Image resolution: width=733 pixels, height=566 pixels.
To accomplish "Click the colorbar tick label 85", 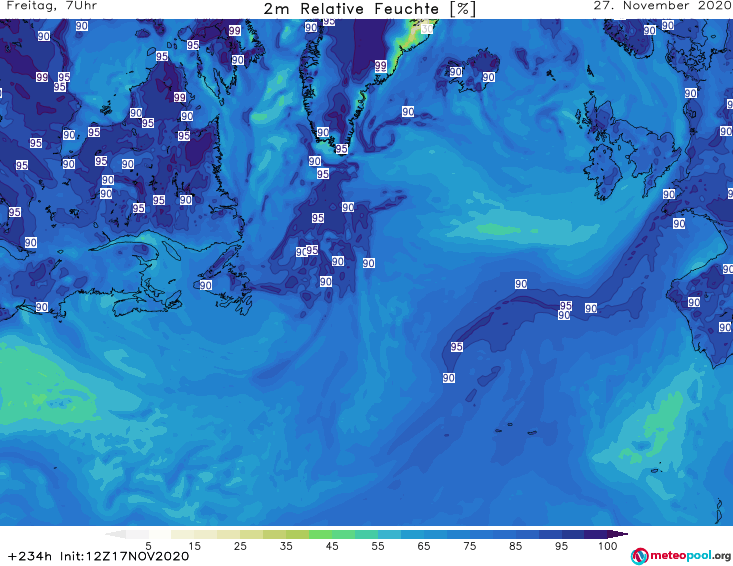I will pyautogui.click(x=515, y=546).
